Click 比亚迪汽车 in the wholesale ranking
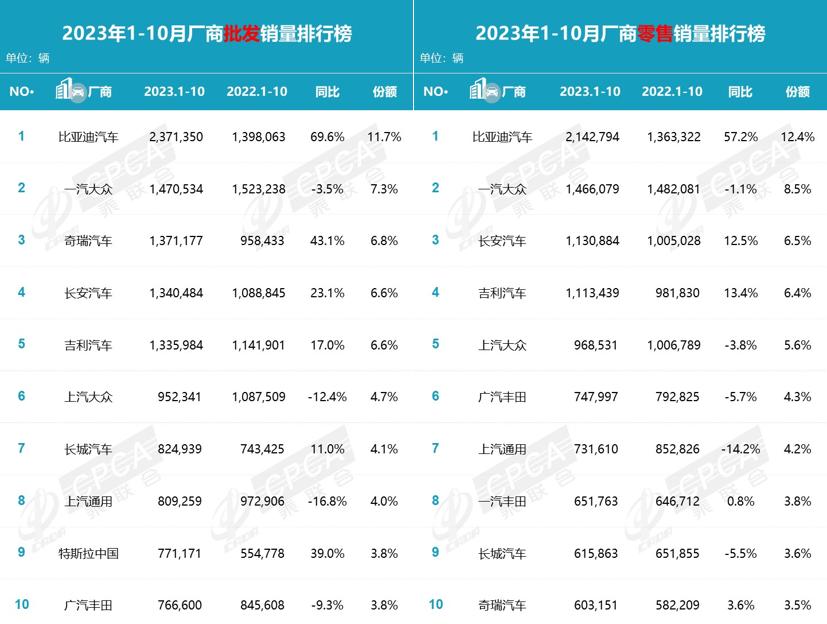 [x=88, y=137]
